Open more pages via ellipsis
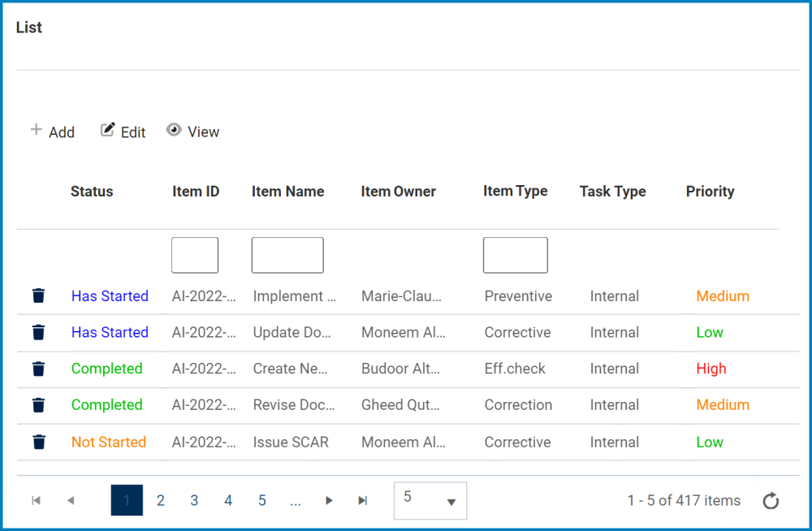Image resolution: width=812 pixels, height=531 pixels. [296, 501]
